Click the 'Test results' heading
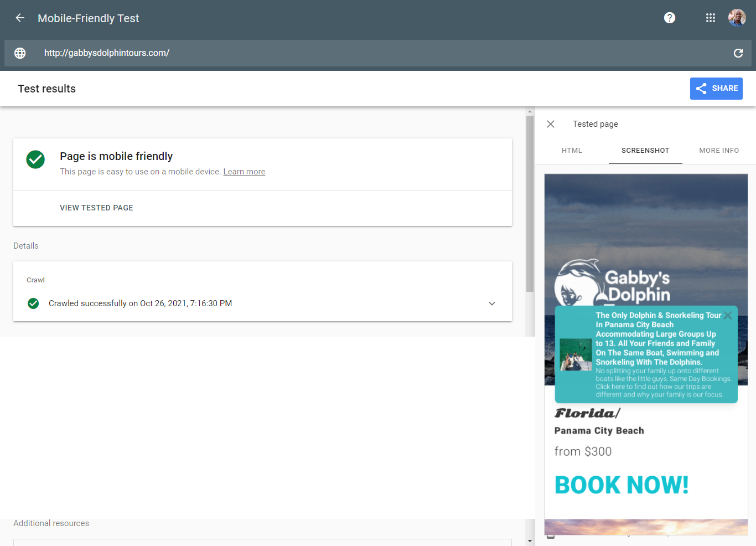Viewport: 756px width, 546px height. click(46, 89)
